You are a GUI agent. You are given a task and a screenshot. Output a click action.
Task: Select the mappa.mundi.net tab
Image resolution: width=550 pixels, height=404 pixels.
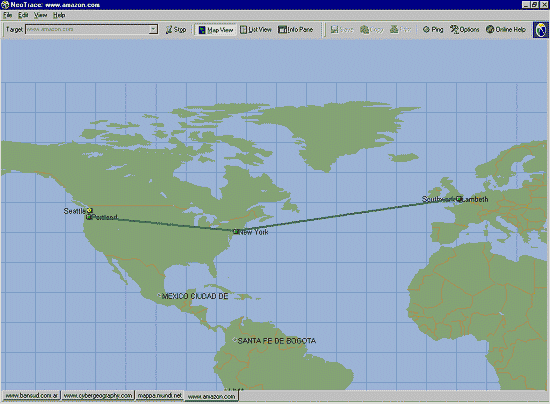(160, 396)
